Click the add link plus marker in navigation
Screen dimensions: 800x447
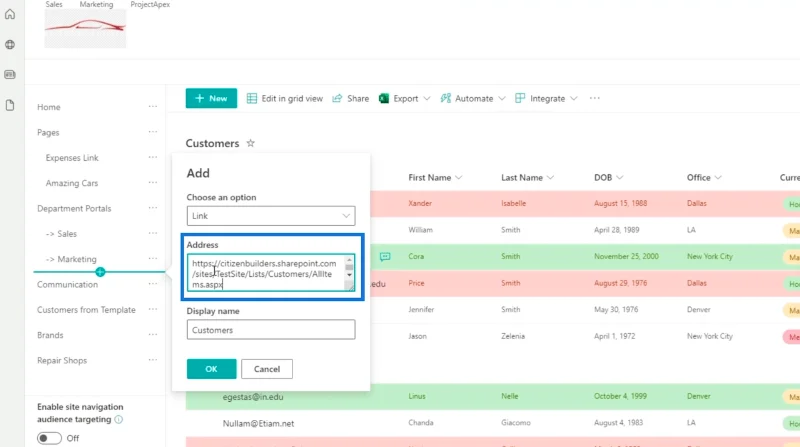[x=100, y=272]
